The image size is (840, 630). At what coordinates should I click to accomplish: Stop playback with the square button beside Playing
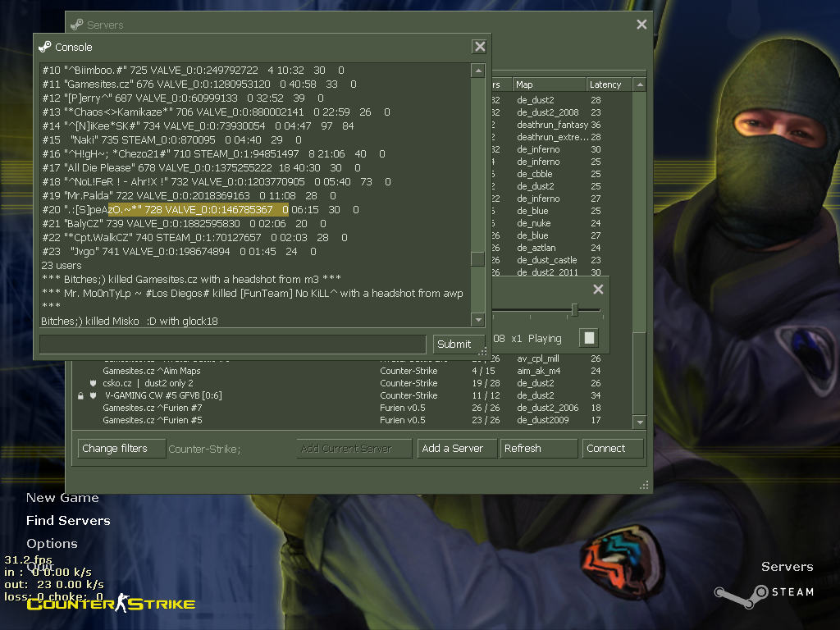click(589, 338)
